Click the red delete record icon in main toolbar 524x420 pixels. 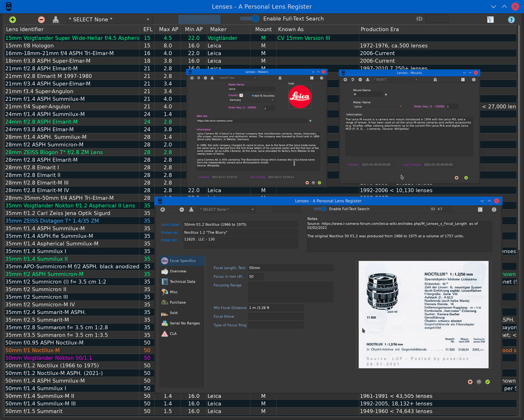click(x=41, y=20)
